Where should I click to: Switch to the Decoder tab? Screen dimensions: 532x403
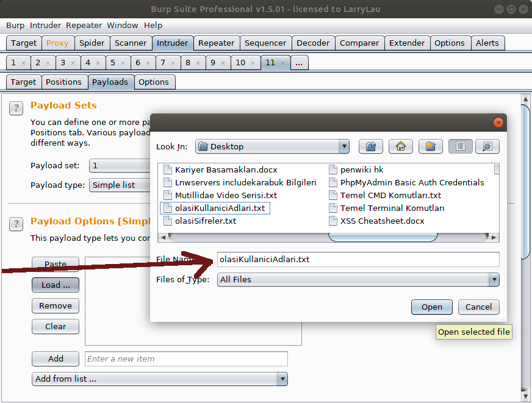pyautogui.click(x=313, y=43)
